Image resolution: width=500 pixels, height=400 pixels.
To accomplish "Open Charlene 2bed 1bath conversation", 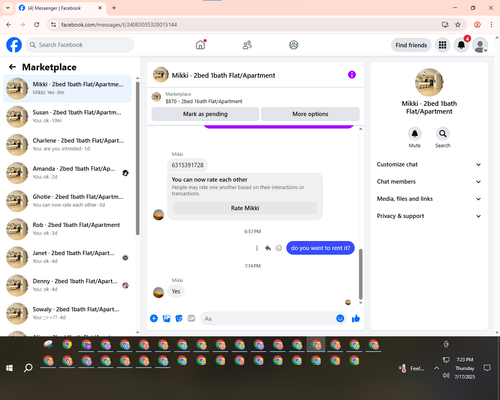I will pyautogui.click(x=67, y=145).
